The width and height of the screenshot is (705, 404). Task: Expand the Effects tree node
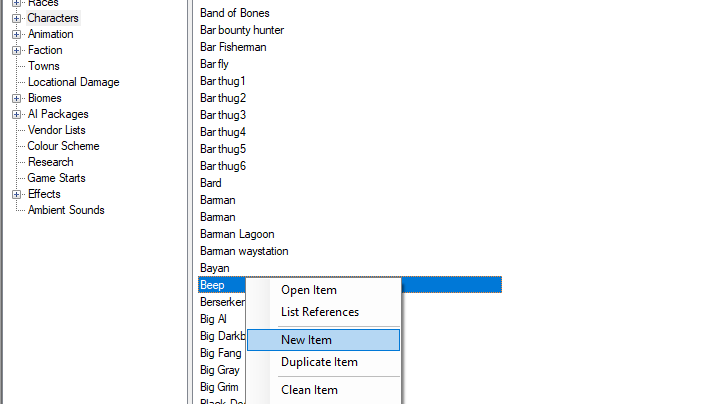point(16,194)
